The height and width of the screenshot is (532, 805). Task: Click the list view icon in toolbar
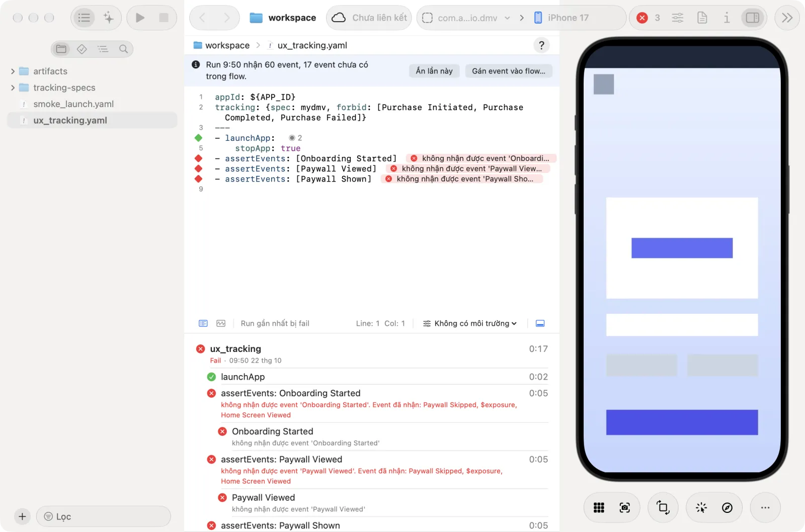tap(84, 18)
